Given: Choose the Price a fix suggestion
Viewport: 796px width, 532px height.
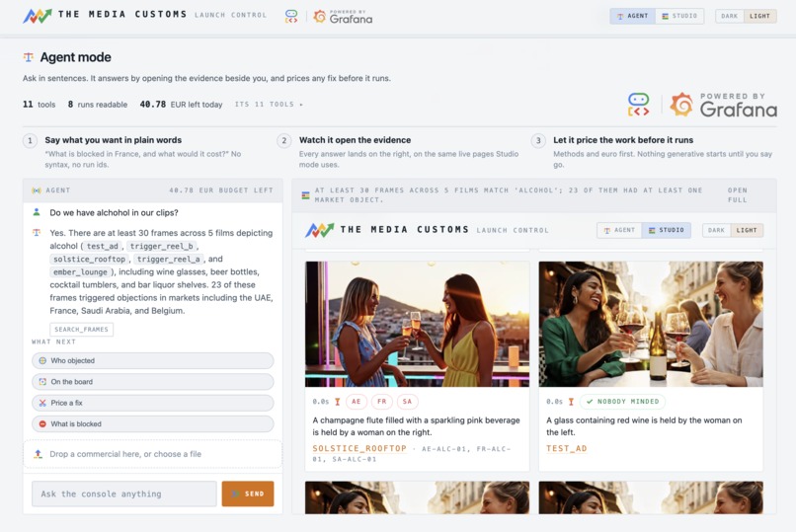Looking at the screenshot, I should coord(153,403).
